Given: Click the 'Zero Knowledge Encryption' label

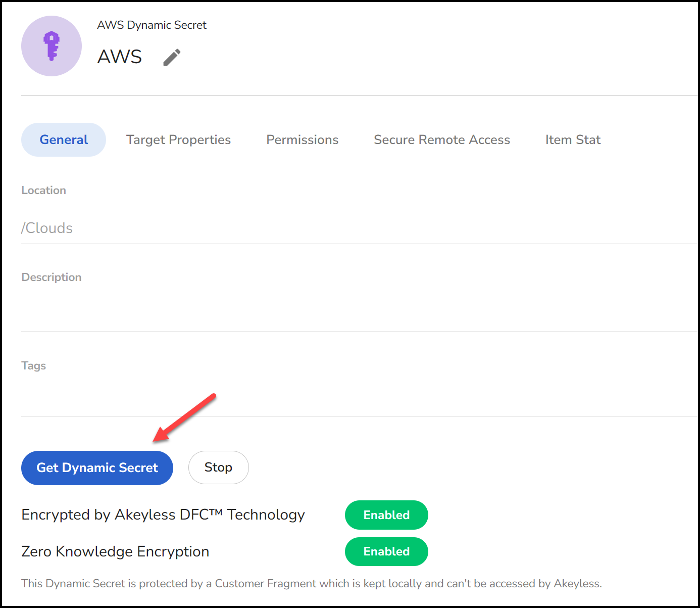Looking at the screenshot, I should point(115,551).
